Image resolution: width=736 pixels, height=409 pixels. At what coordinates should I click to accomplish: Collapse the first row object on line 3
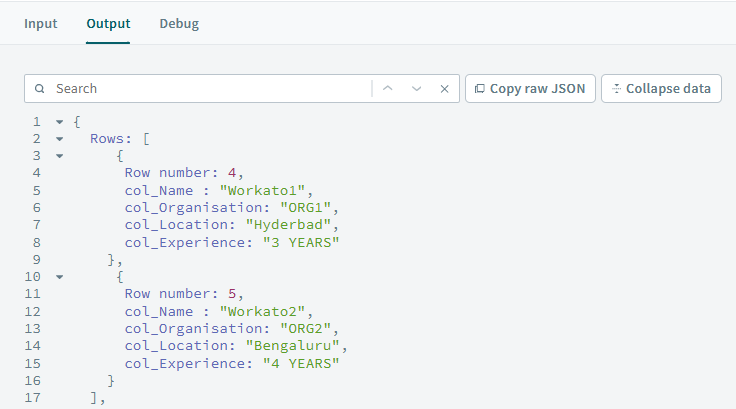[59, 156]
